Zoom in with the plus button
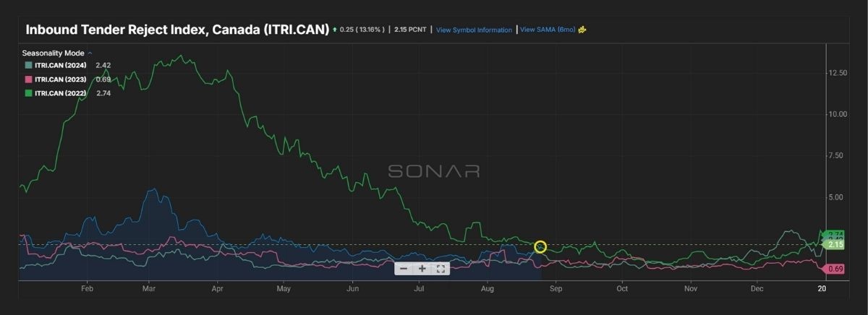This screenshot has height=315, width=868. click(422, 269)
